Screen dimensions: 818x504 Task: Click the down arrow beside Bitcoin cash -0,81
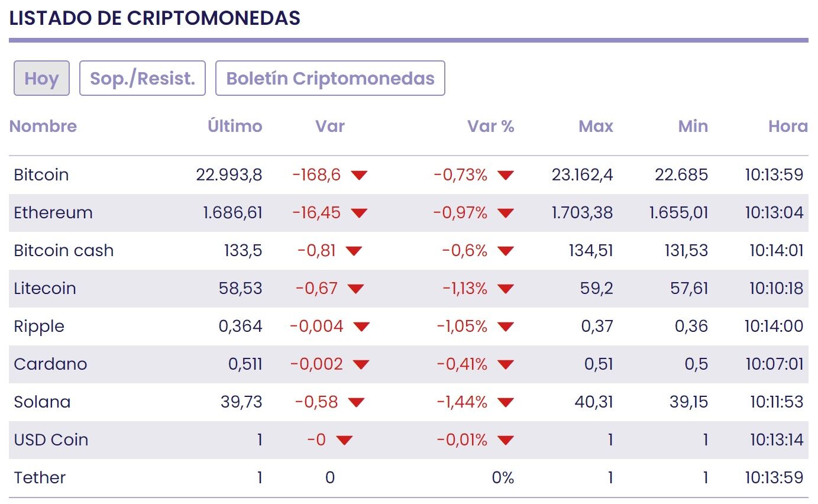[x=354, y=251]
